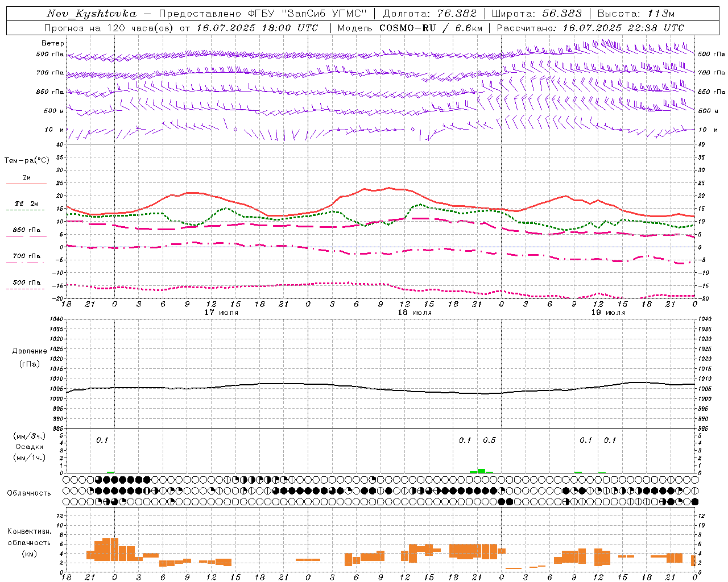
Task: Select the (мм/3ч.) precipitation unit label
Action: (30, 436)
